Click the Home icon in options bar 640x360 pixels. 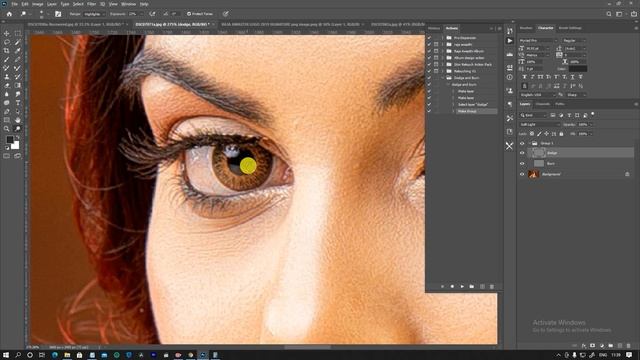tap(9, 14)
